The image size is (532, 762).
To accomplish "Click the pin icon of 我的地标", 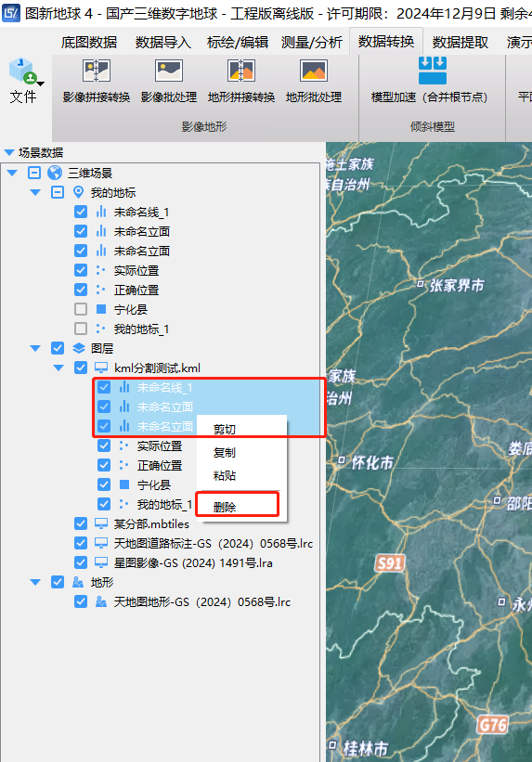I will click(78, 192).
